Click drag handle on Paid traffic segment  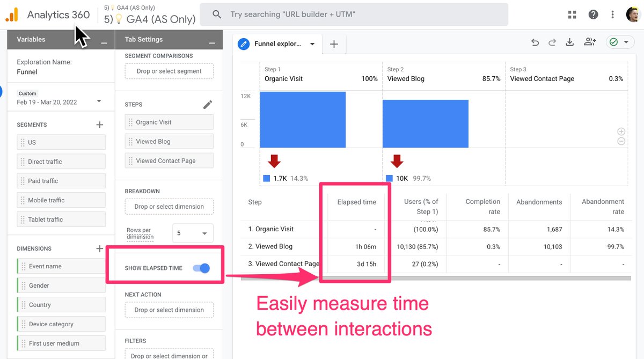[x=23, y=181]
